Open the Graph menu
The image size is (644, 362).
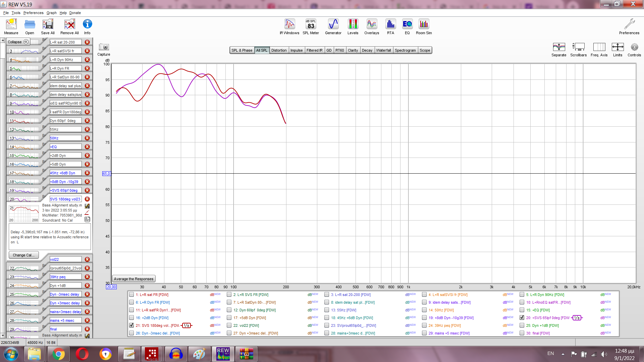[x=51, y=13]
